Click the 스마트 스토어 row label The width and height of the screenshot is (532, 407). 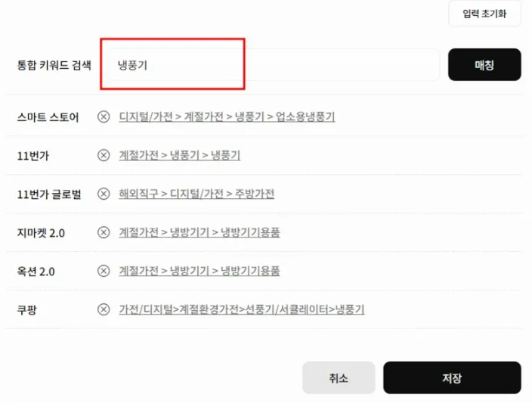[x=48, y=117]
